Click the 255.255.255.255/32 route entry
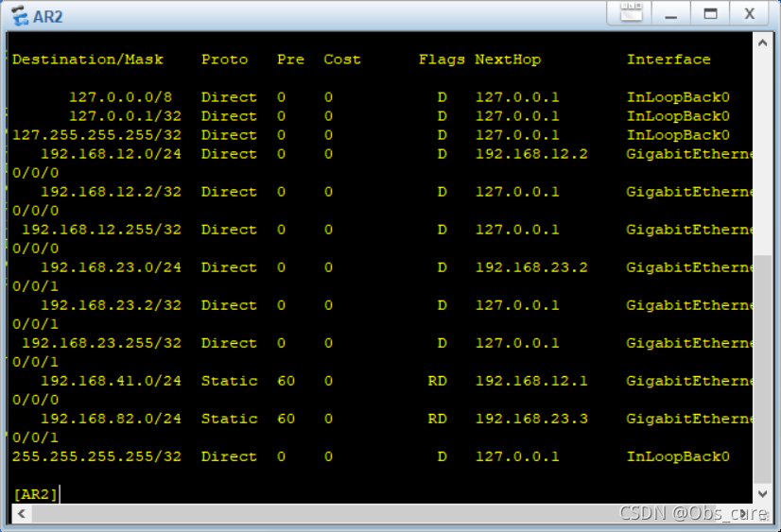 [95, 456]
